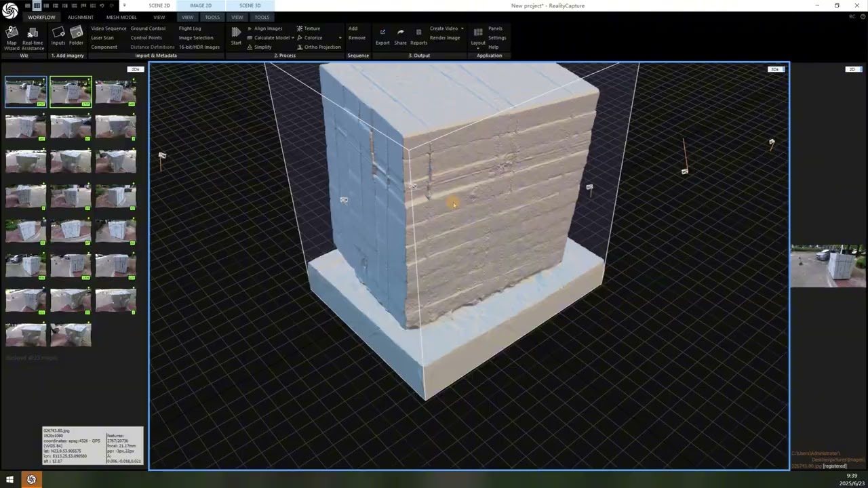The width and height of the screenshot is (868, 488).
Task: Select the blue-bordered first image thumbnail
Action: [26, 91]
